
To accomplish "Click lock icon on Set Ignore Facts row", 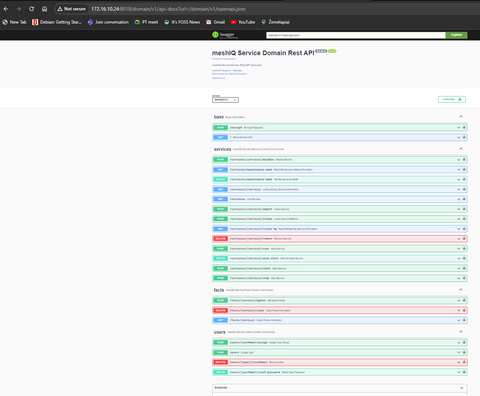I will (464, 300).
